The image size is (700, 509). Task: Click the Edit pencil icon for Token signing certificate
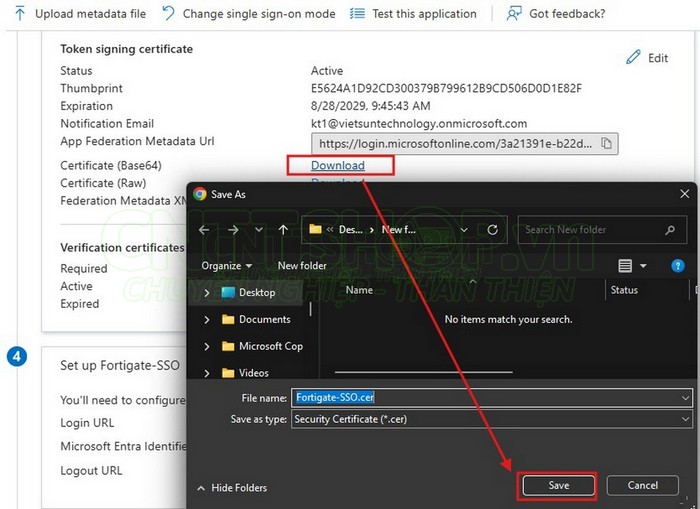[633, 57]
